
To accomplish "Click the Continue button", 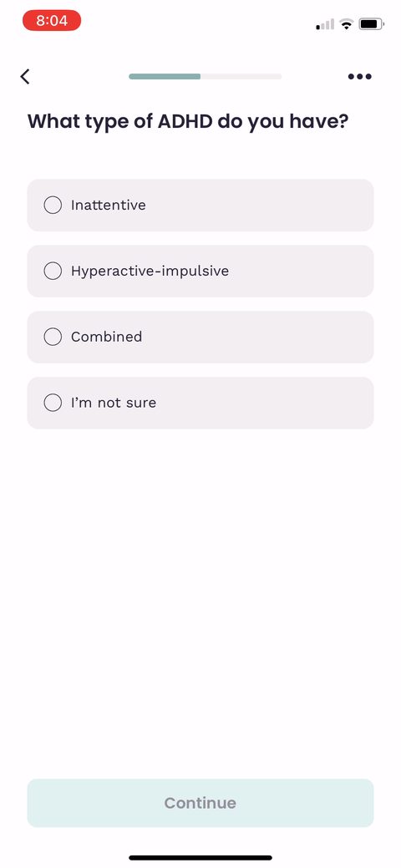I will pyautogui.click(x=200, y=803).
